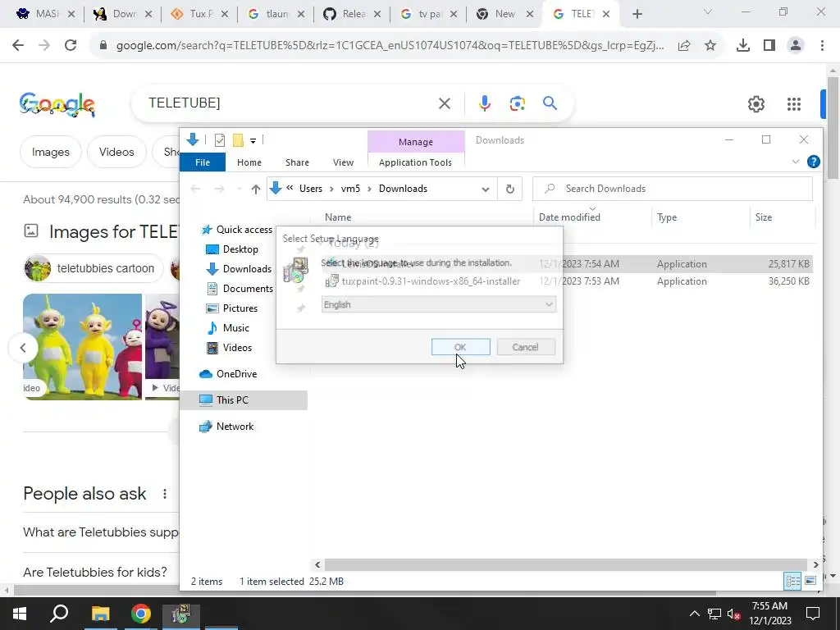The image size is (840, 630).
Task: Bookmark this page with the star icon
Action: pyautogui.click(x=710, y=46)
